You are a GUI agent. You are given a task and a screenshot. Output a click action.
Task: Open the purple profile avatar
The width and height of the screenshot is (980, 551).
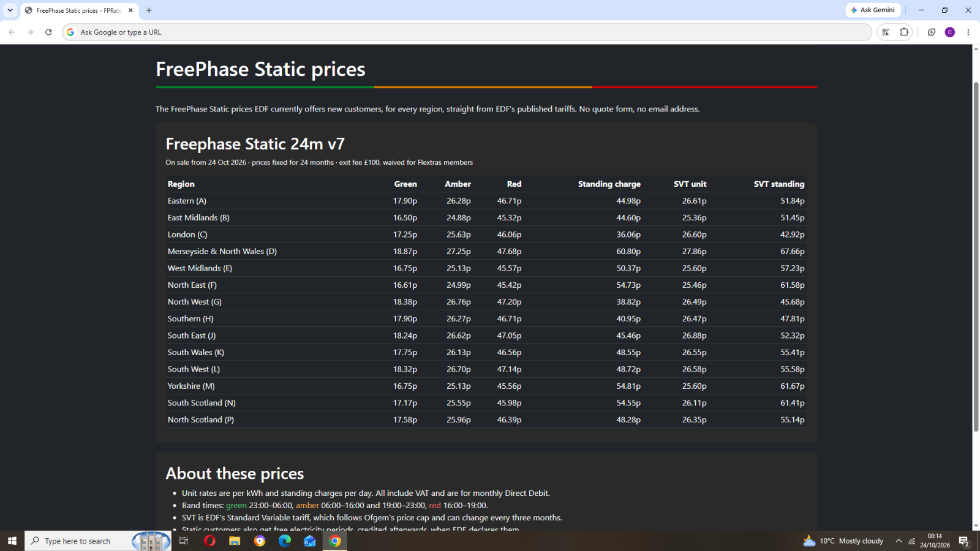tap(950, 32)
